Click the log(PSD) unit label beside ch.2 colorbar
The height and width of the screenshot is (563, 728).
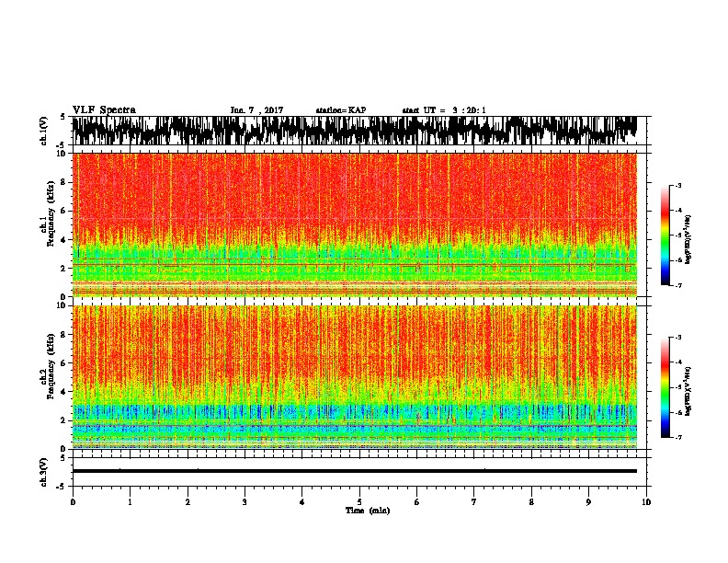click(688, 391)
